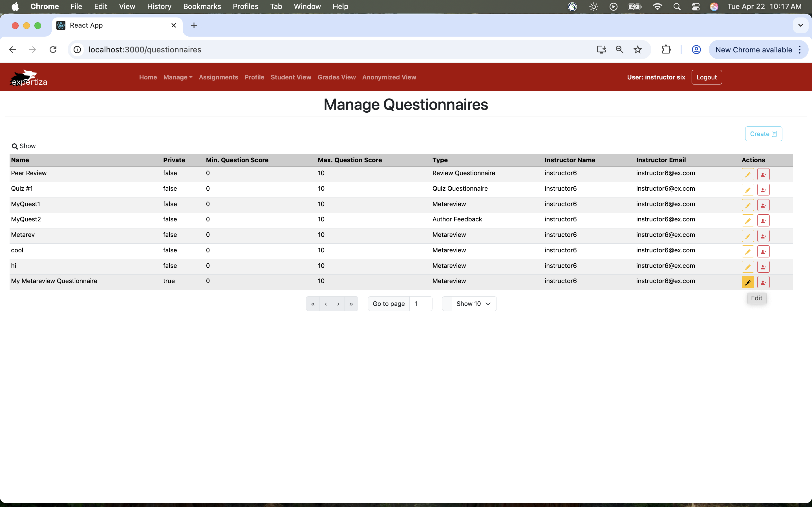Open the Student View nav link

(x=291, y=77)
